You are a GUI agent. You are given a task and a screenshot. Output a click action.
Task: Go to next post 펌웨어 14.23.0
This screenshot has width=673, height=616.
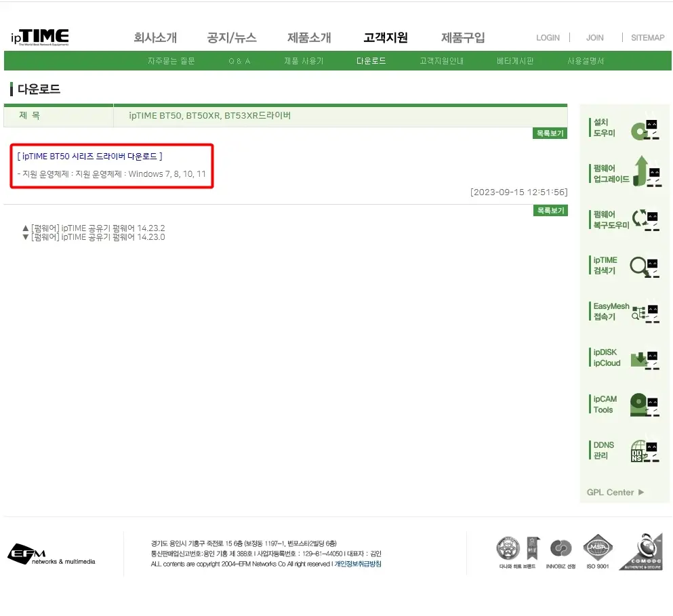(98, 237)
